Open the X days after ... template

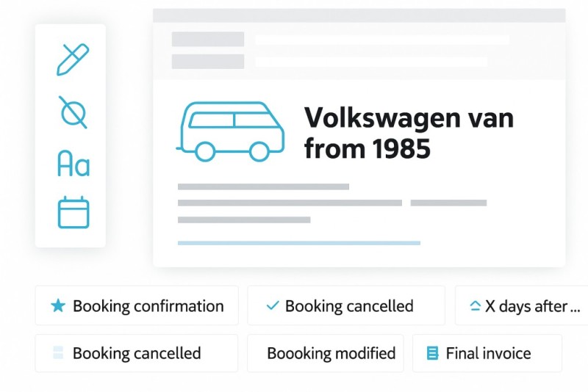pos(532,306)
